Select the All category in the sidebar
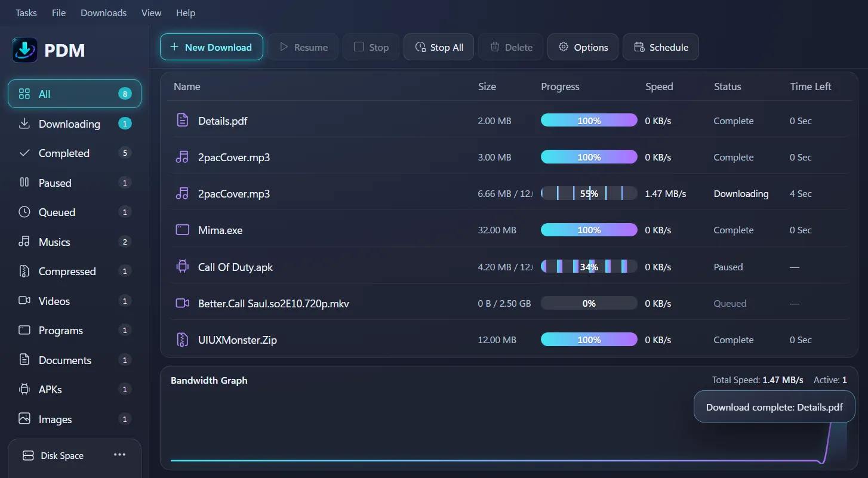 pos(75,94)
